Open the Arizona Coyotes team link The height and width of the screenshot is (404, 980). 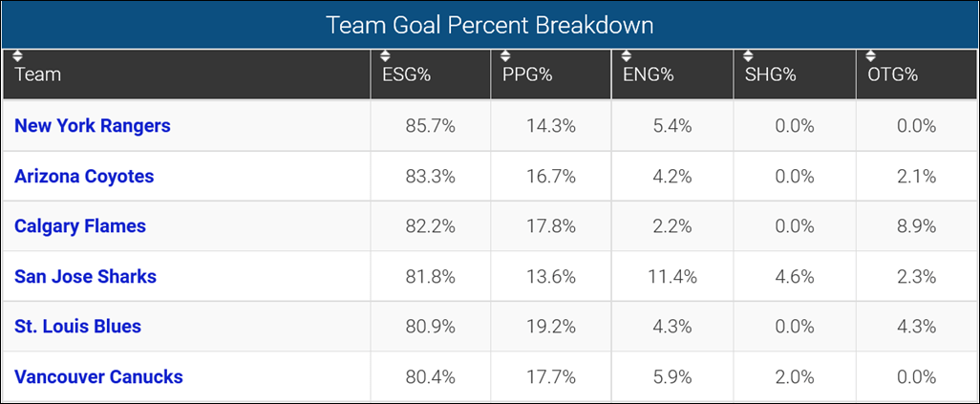pos(84,177)
